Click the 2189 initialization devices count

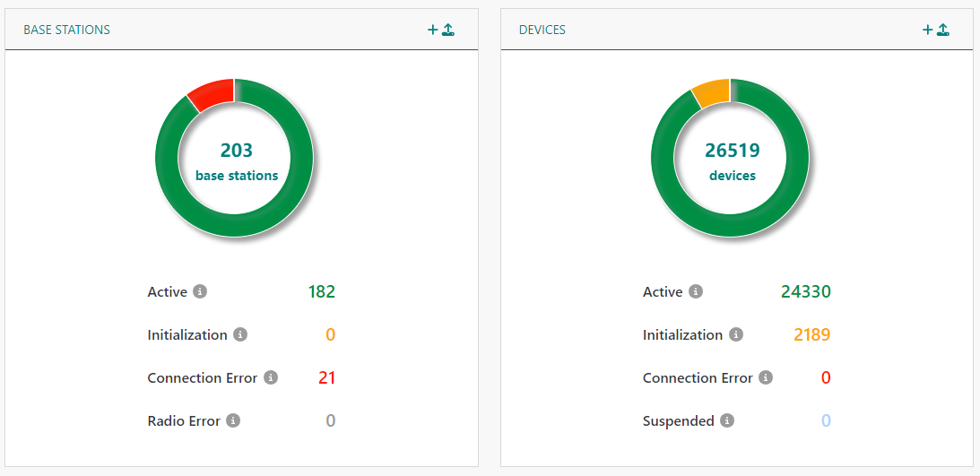(x=811, y=334)
